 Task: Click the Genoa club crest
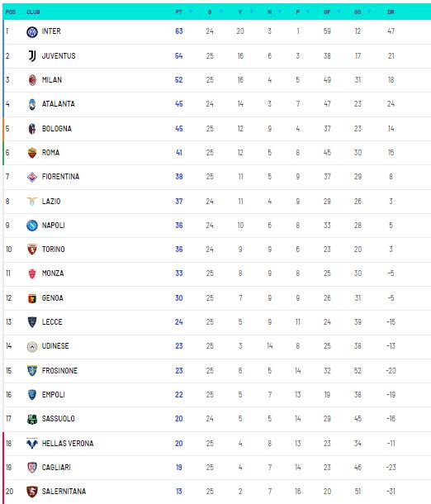click(32, 298)
